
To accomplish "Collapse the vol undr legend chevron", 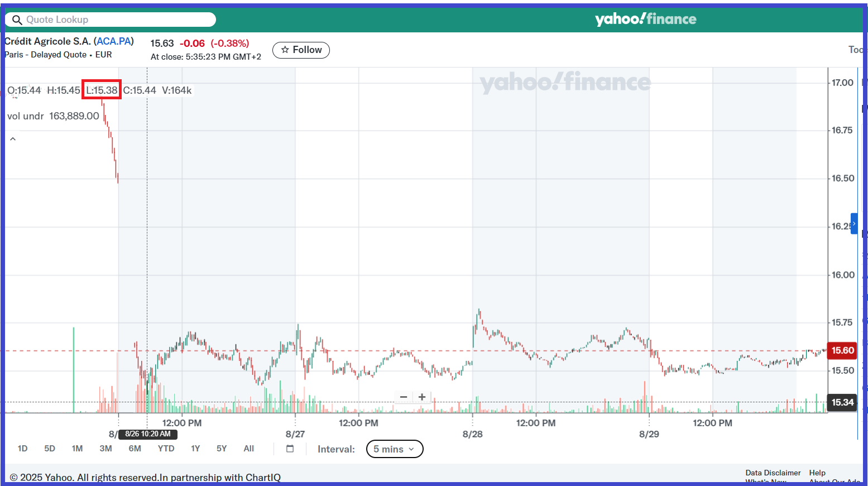I will point(13,139).
